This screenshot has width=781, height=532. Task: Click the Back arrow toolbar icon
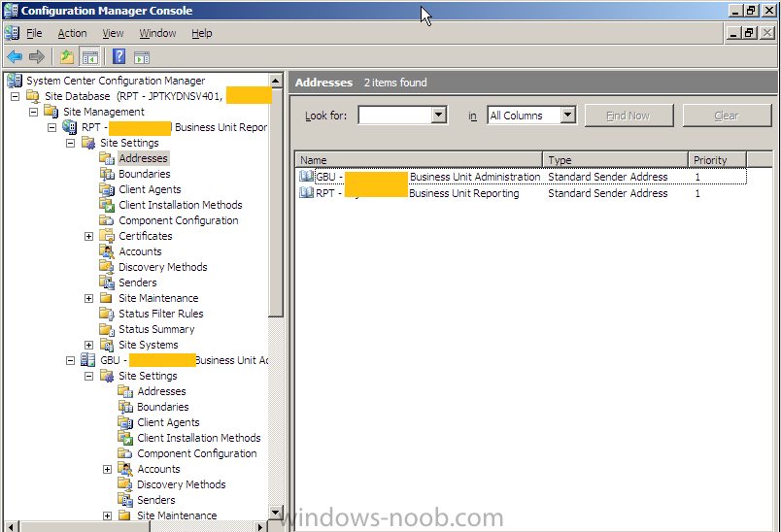click(15, 57)
